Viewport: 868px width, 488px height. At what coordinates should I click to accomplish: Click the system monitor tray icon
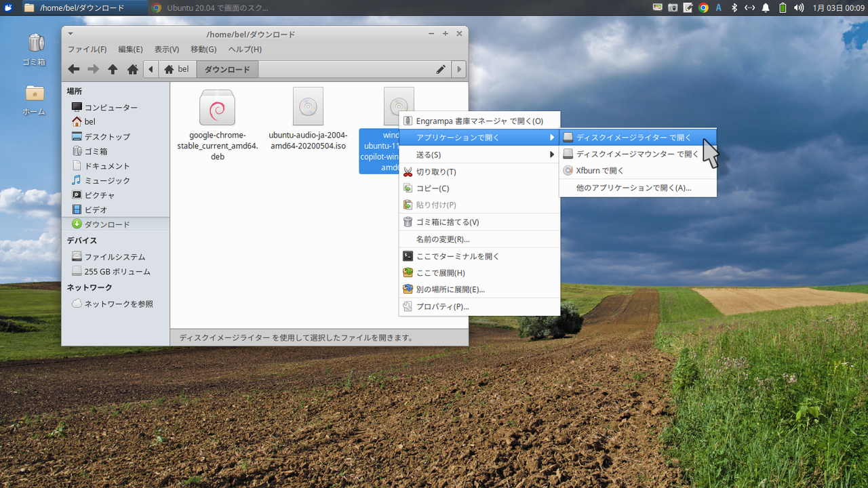(x=657, y=8)
